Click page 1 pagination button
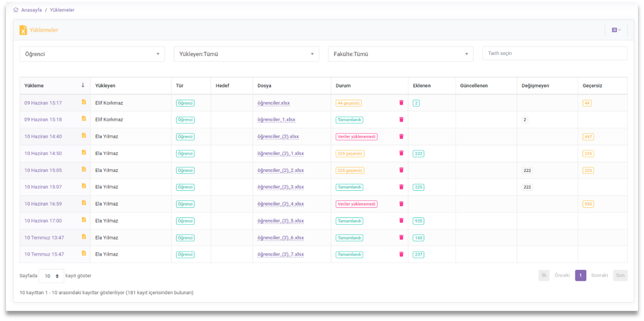644x321 pixels. point(580,275)
